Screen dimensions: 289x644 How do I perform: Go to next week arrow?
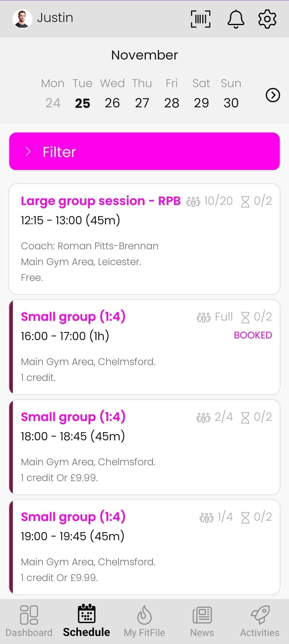tap(273, 95)
